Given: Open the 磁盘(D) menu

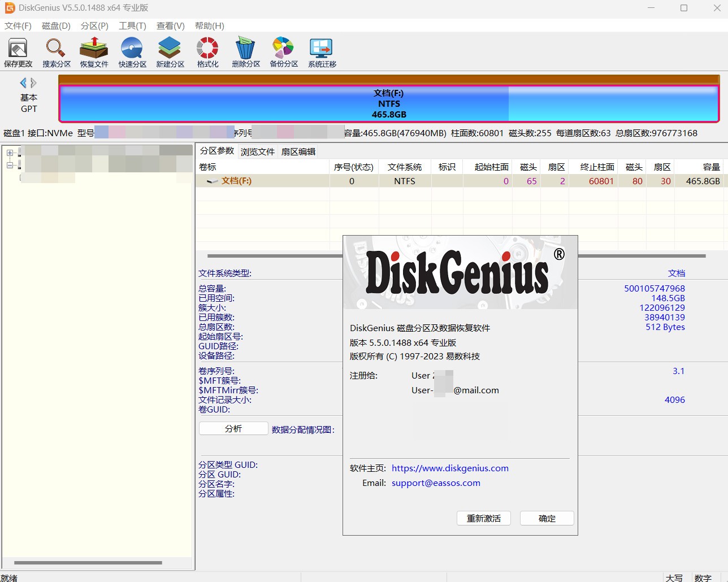Looking at the screenshot, I should click(x=56, y=26).
